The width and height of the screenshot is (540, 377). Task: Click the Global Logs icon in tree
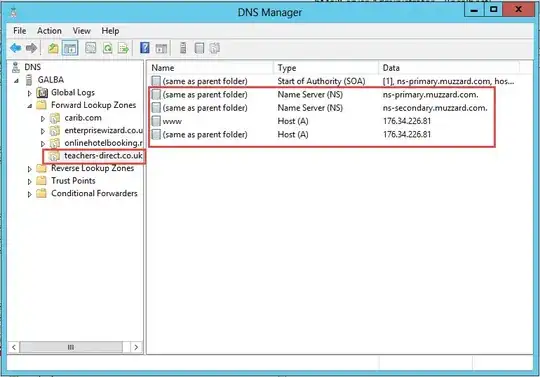42,93
